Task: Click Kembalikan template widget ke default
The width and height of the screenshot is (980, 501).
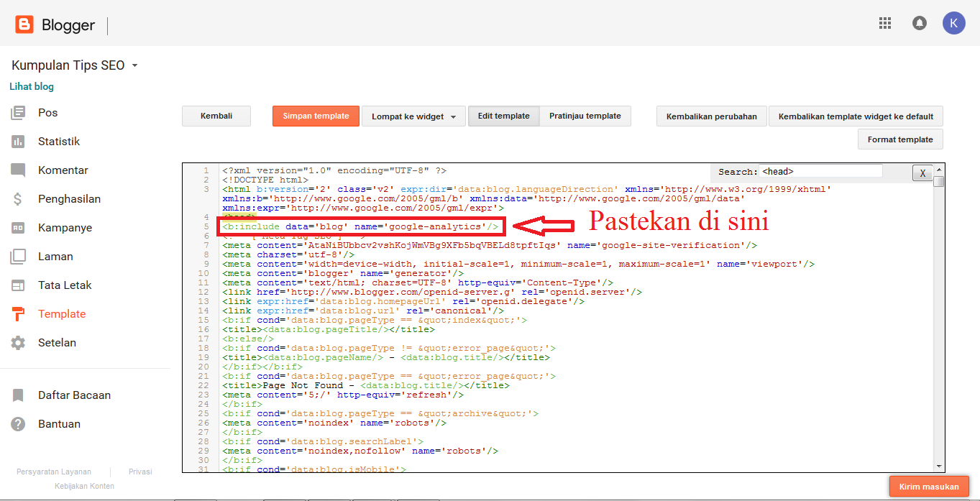Action: point(856,116)
